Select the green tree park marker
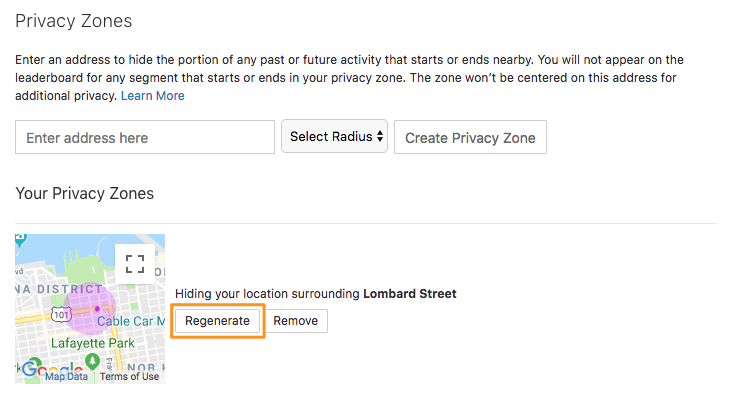730x400 pixels. click(x=92, y=360)
